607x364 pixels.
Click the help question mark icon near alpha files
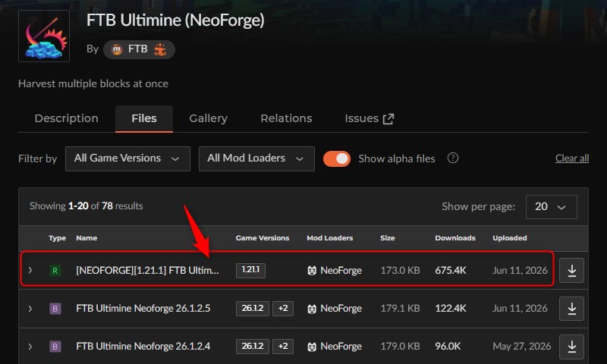pyautogui.click(x=452, y=158)
